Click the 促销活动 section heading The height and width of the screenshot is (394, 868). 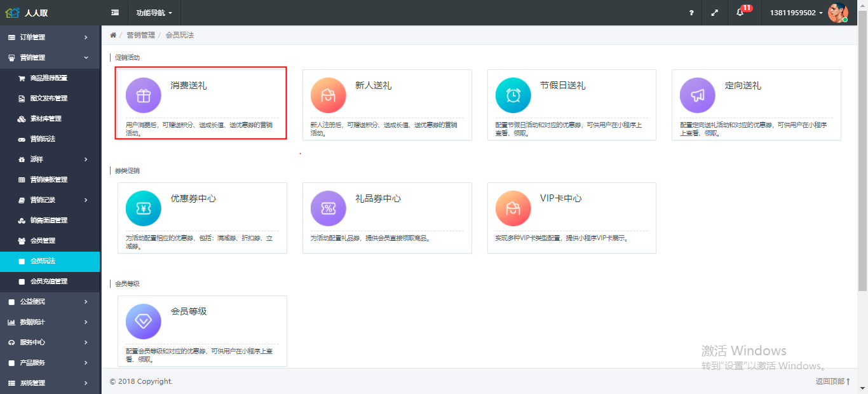[x=127, y=57]
